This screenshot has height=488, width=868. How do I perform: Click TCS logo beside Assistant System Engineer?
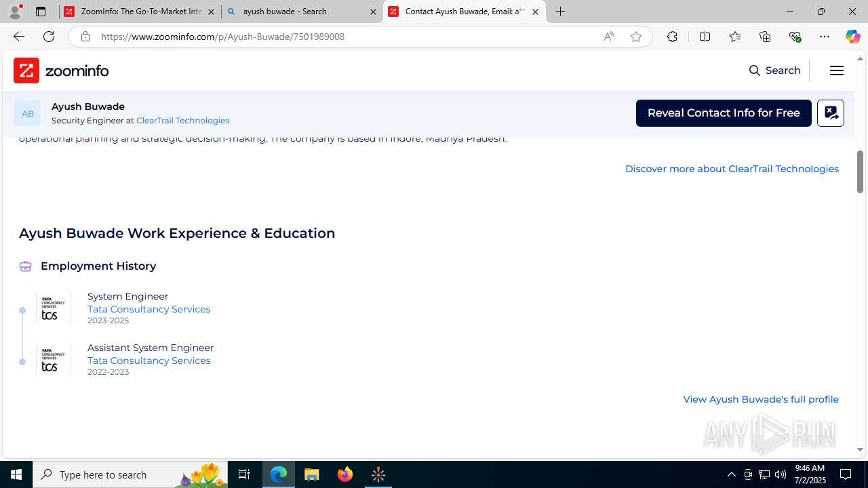click(x=54, y=359)
